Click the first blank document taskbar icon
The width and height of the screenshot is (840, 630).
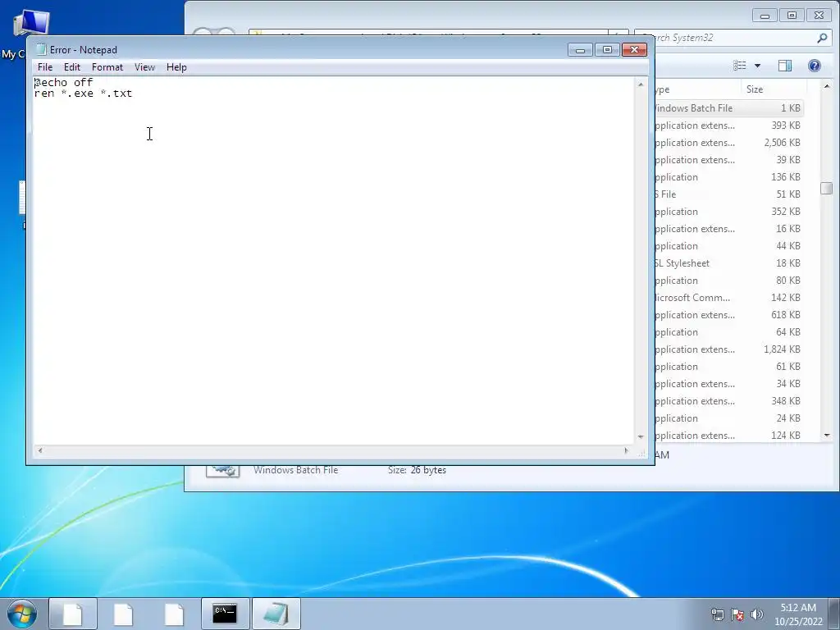[73, 614]
